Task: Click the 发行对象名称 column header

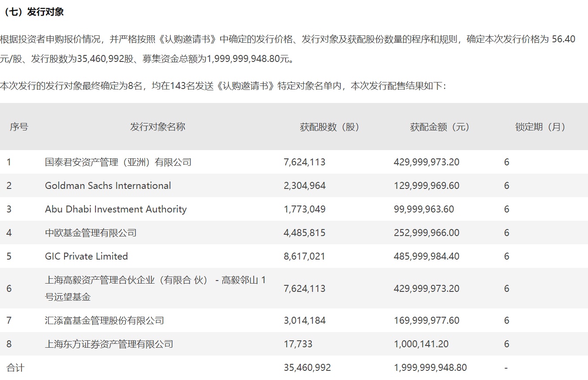Action: [157, 127]
